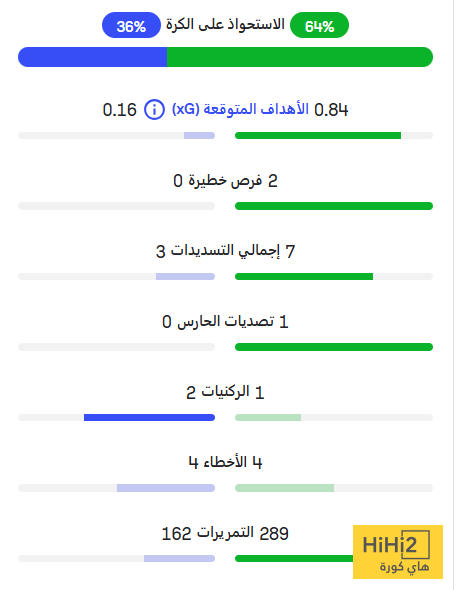
Task: Click the blue corners bar
Action: pyautogui.click(x=149, y=417)
